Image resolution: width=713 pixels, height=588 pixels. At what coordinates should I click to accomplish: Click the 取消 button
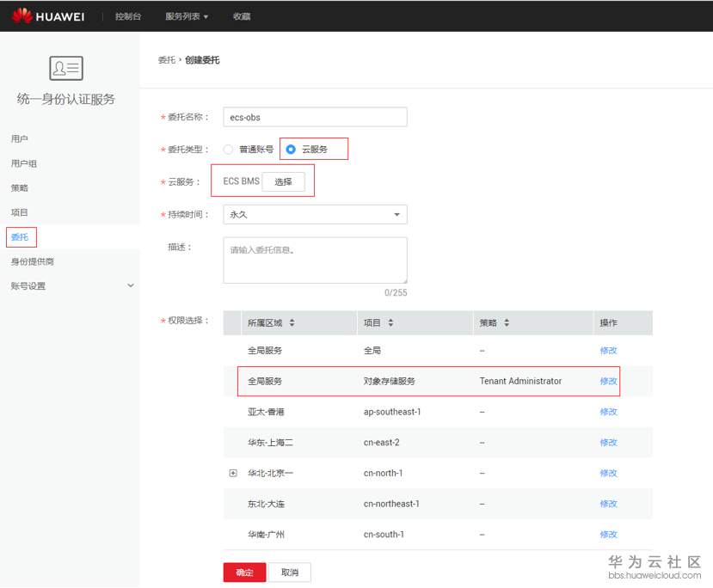click(290, 573)
